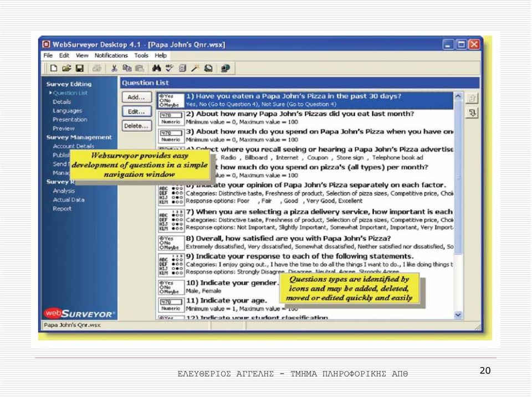Open the File menu
Viewport: 532px width, 397px height.
click(48, 55)
